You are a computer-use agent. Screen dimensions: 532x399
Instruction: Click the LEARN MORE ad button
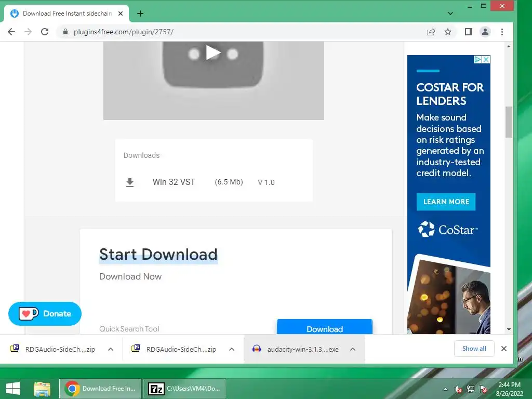(x=446, y=202)
